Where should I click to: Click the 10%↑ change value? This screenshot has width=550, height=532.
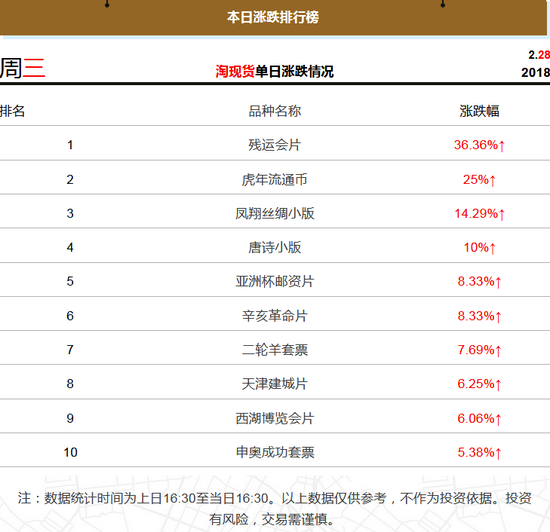(479, 247)
